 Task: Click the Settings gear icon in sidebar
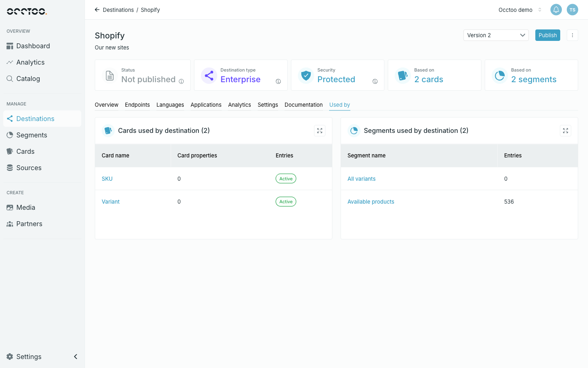[x=10, y=357]
